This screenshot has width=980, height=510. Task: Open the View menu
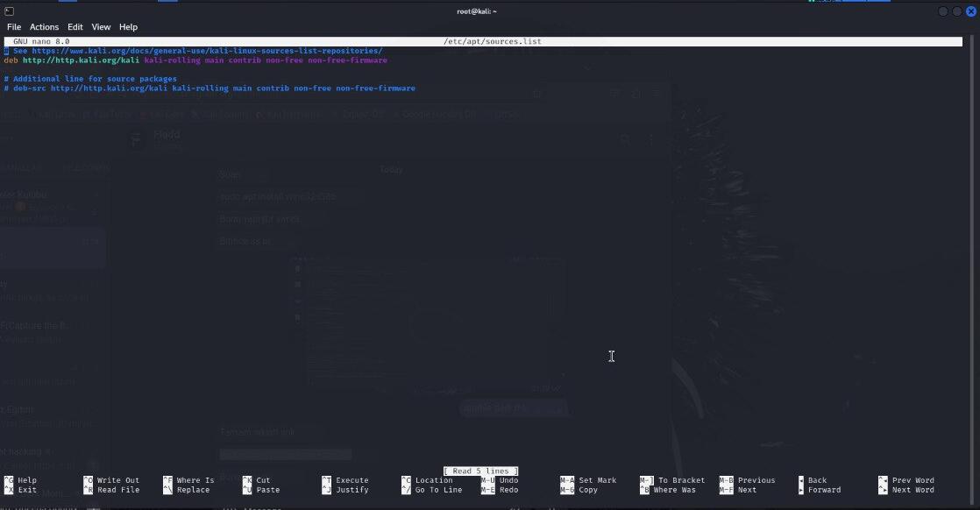pyautogui.click(x=101, y=27)
